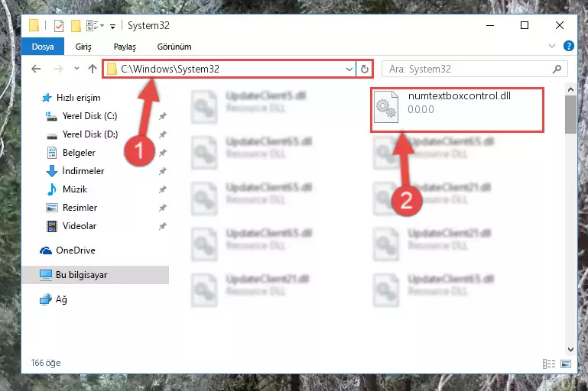
Task: Click the folder icon in the address bar
Action: tap(112, 69)
